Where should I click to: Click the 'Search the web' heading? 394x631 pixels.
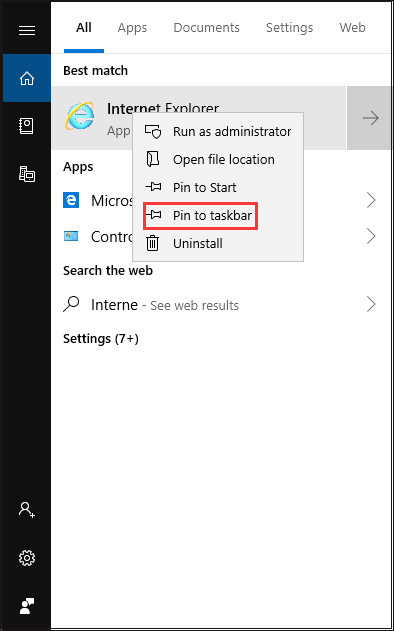pyautogui.click(x=108, y=270)
